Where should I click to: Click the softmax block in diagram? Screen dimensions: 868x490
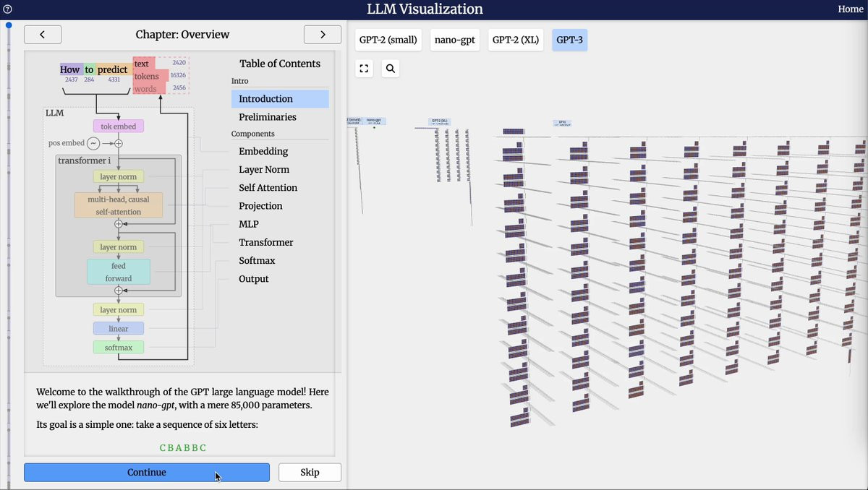119,348
